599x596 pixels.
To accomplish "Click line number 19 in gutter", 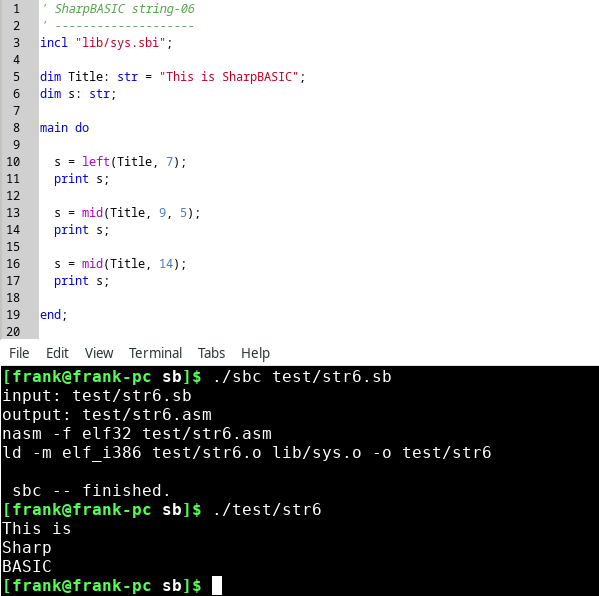I will click(13, 314).
